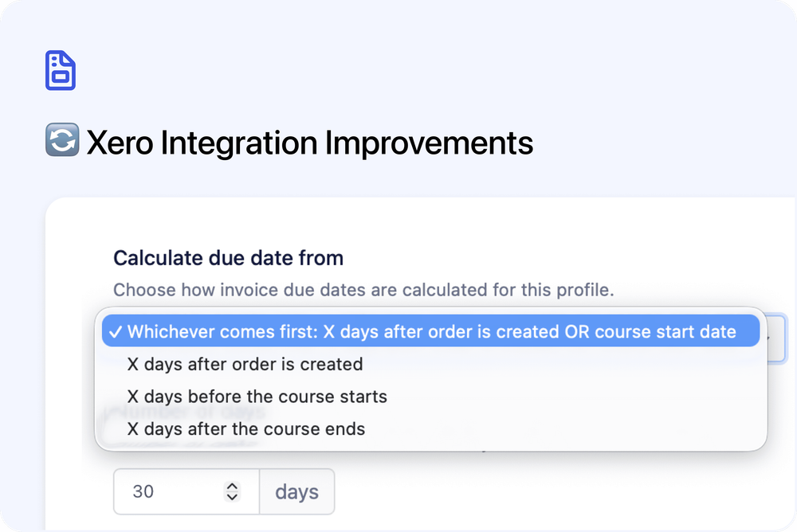
Task: Click the checkmark on the highlighted option
Action: tap(116, 331)
